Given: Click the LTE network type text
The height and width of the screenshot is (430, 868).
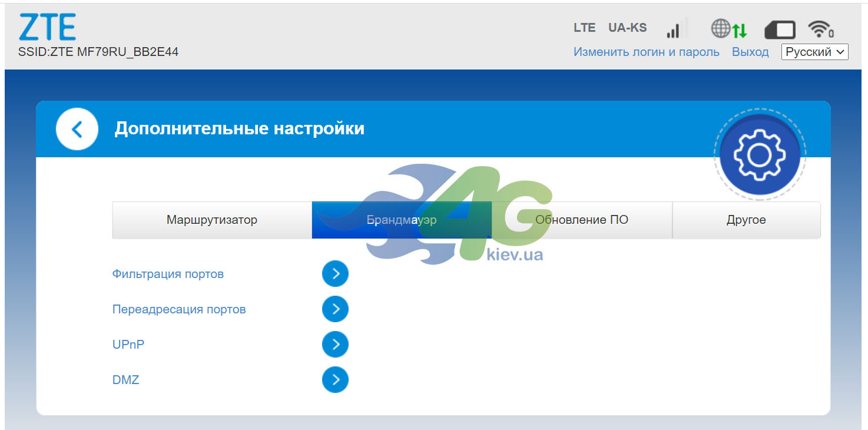Looking at the screenshot, I should click(x=585, y=28).
